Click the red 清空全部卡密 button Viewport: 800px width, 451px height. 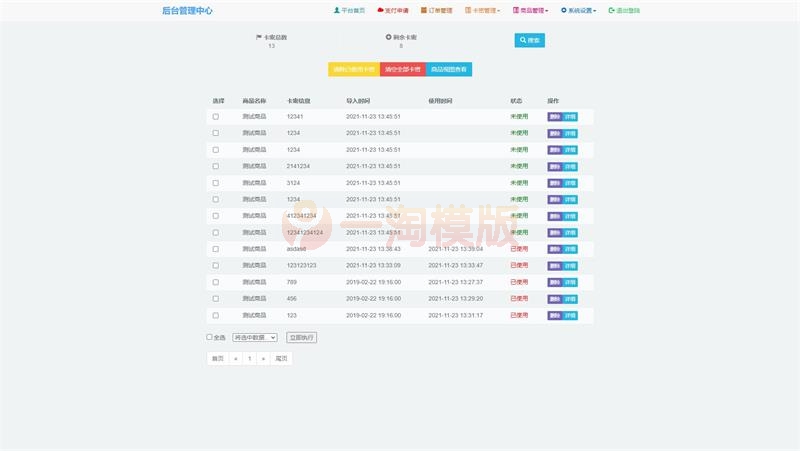[x=403, y=69]
